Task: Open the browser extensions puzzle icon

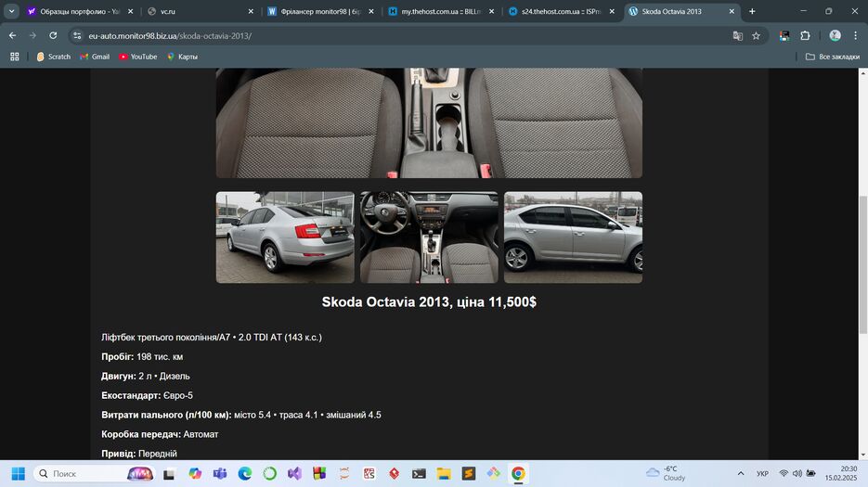Action: pos(805,35)
